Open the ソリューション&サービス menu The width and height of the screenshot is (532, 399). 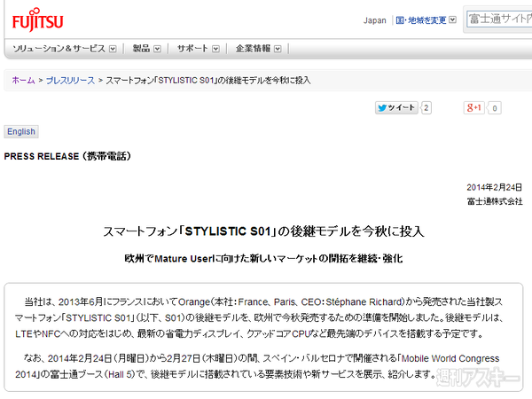(59, 49)
